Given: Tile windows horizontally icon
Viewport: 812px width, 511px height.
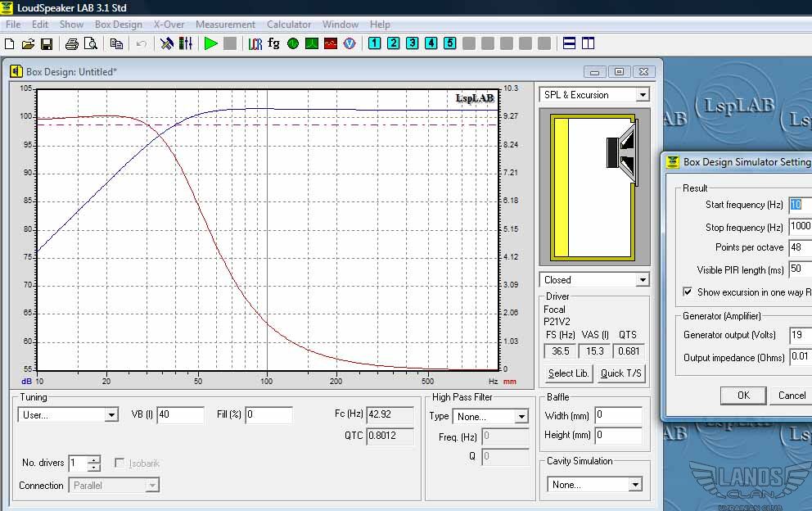Looking at the screenshot, I should point(569,43).
